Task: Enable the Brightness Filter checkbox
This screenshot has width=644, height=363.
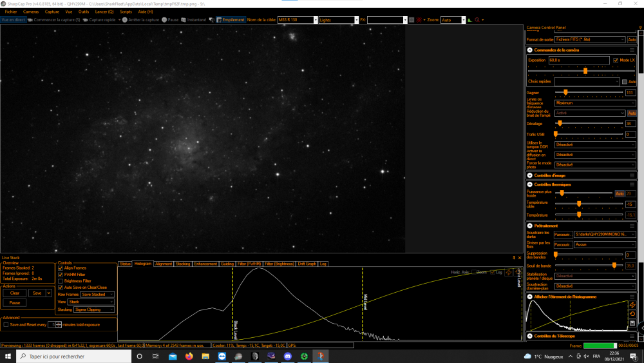Action: pyautogui.click(x=61, y=281)
